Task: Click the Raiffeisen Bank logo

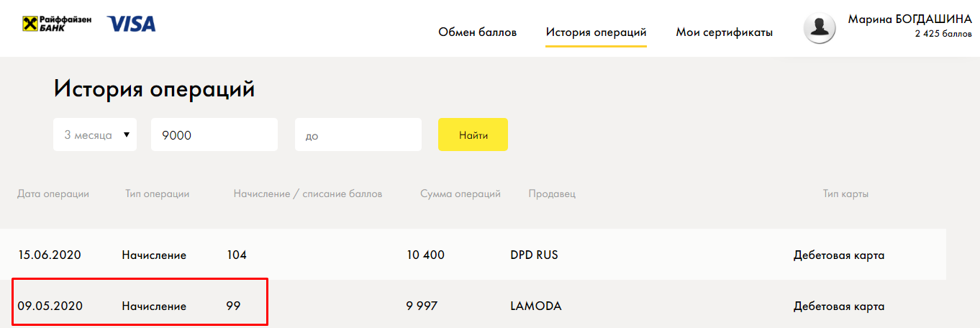Action: [x=57, y=24]
